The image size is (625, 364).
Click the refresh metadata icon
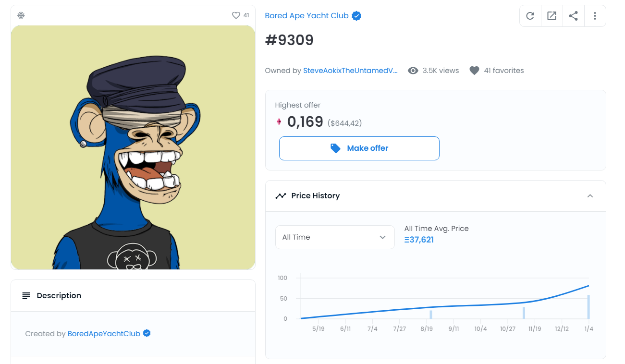(x=530, y=16)
